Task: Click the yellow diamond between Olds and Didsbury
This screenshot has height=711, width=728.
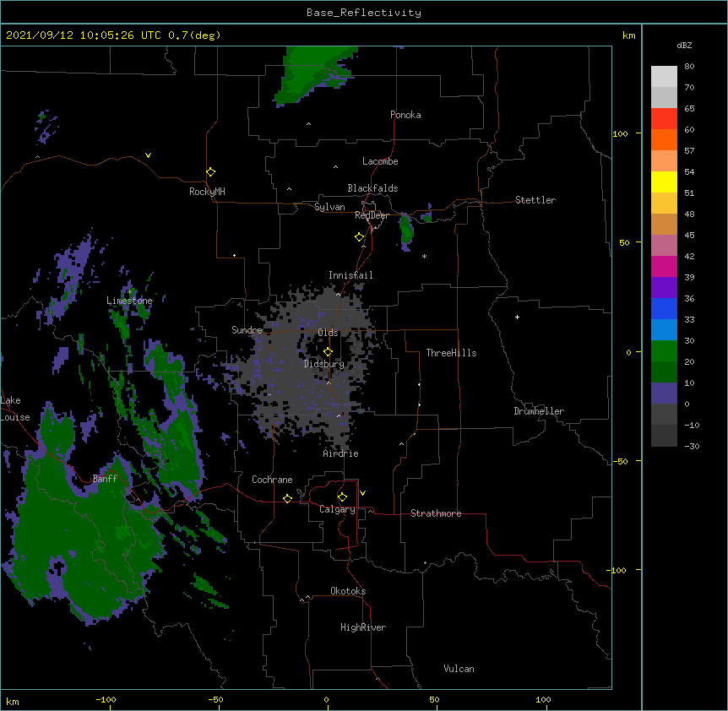Action: point(329,352)
